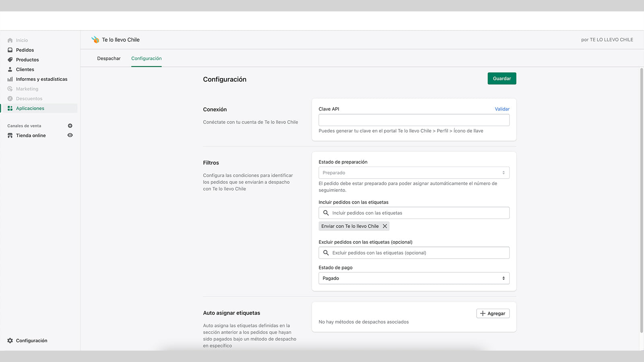The width and height of the screenshot is (644, 362).
Task: Click the 'Auto asignar etiquetas' heading
Action: 231,313
